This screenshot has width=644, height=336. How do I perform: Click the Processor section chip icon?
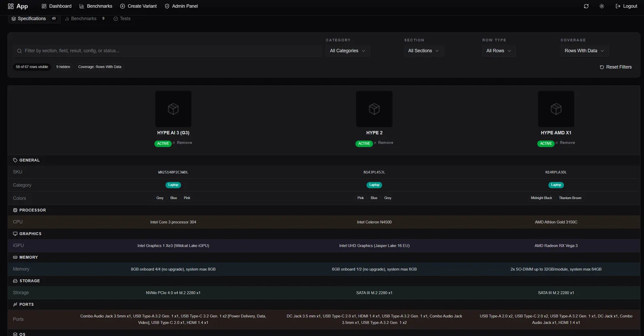click(x=15, y=210)
